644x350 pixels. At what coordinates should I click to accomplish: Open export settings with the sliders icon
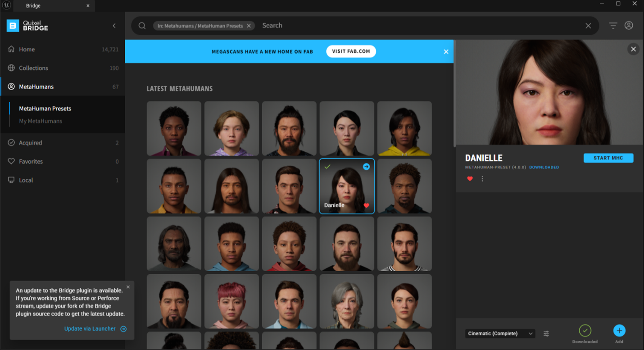(546, 333)
